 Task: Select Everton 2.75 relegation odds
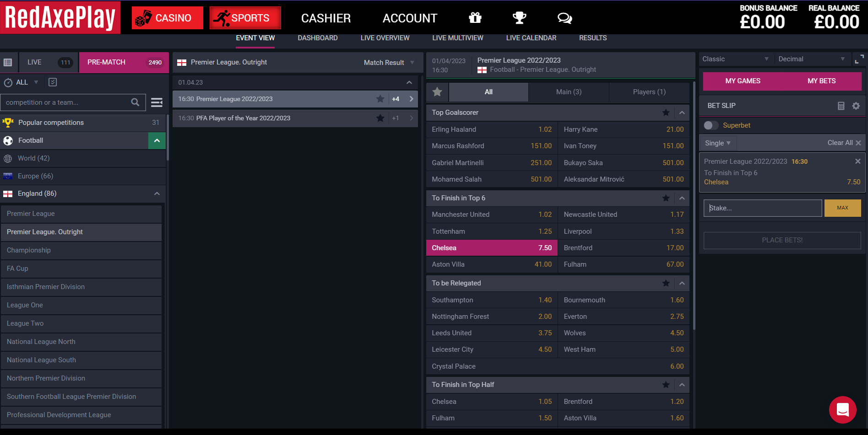624,317
